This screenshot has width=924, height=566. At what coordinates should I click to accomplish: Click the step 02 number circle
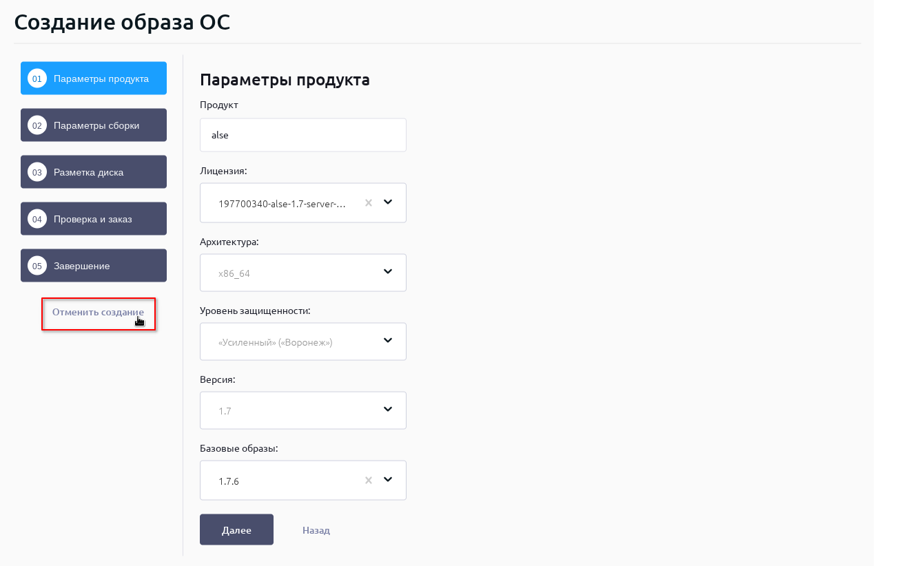37,125
